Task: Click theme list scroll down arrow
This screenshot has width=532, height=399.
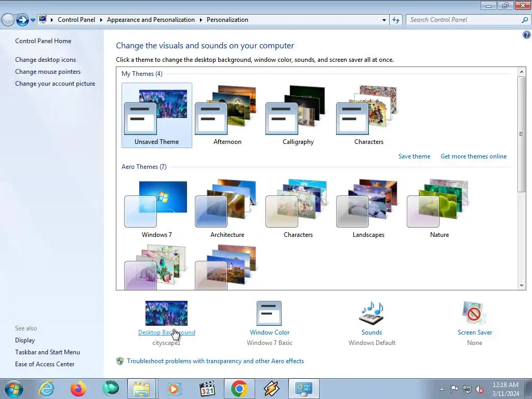Action: (522, 286)
